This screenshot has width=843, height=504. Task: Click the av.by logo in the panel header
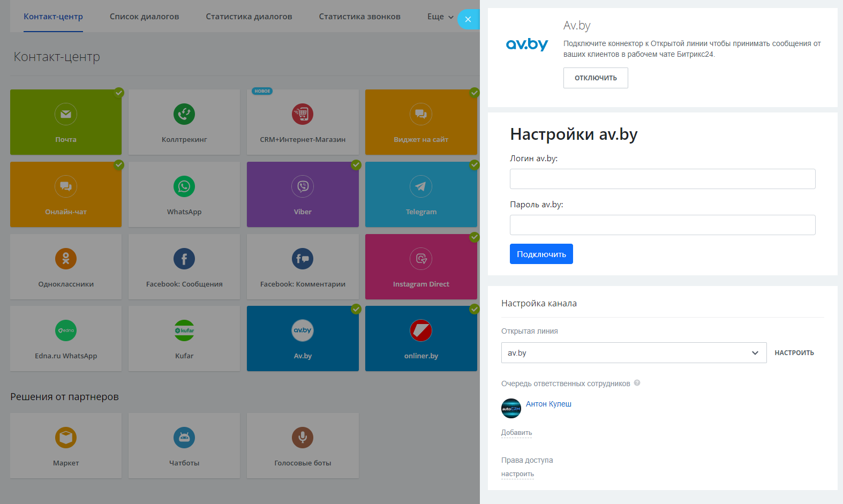click(x=527, y=44)
